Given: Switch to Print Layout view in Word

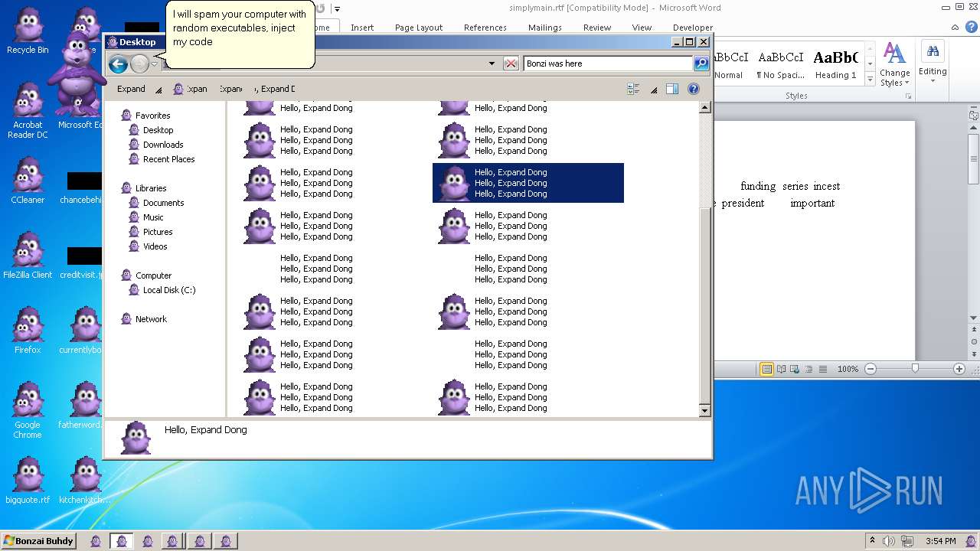Looking at the screenshot, I should pos(766,369).
